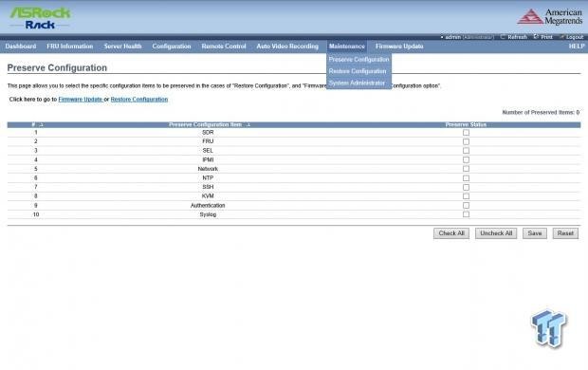Click the Print icon
The width and height of the screenshot is (588, 370).
click(x=536, y=37)
